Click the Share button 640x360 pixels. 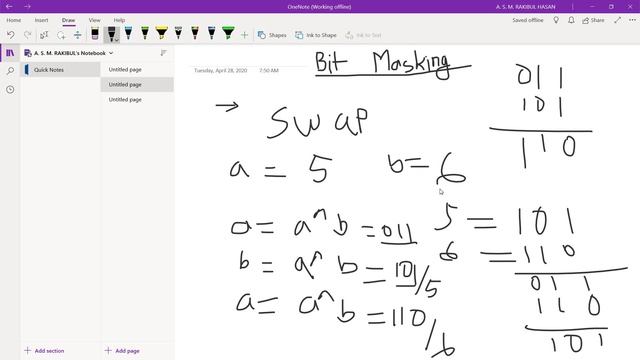[593, 20]
